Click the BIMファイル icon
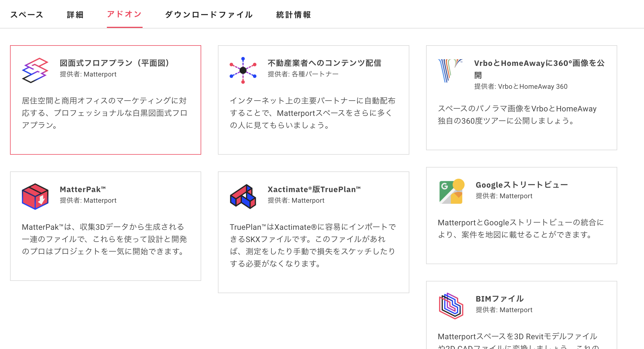This screenshot has width=644, height=349. [451, 306]
